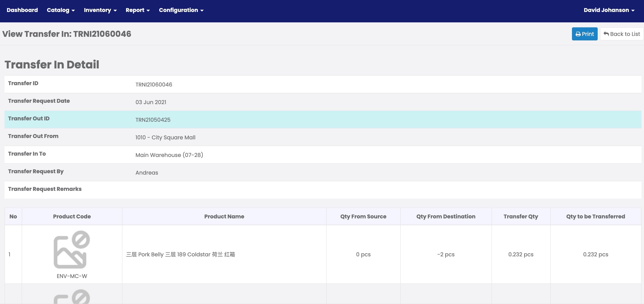Click the Print button
Screen dimensions: 644x304
pyautogui.click(x=585, y=34)
